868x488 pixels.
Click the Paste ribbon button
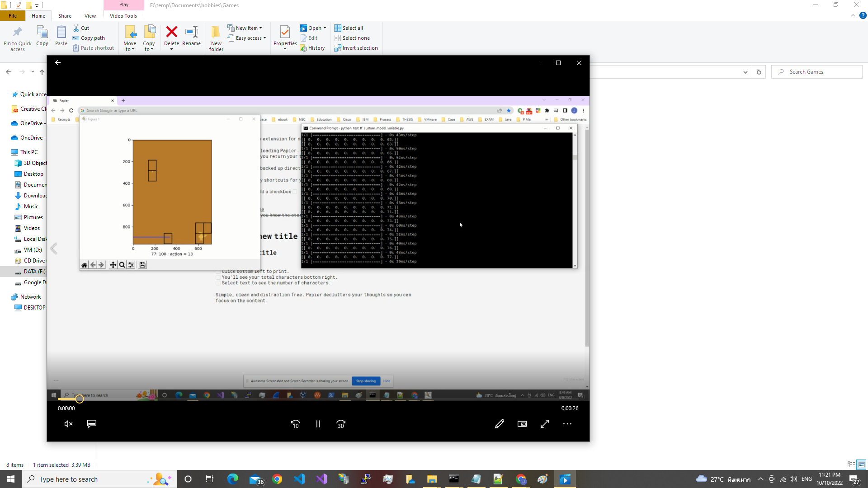coord(61,36)
